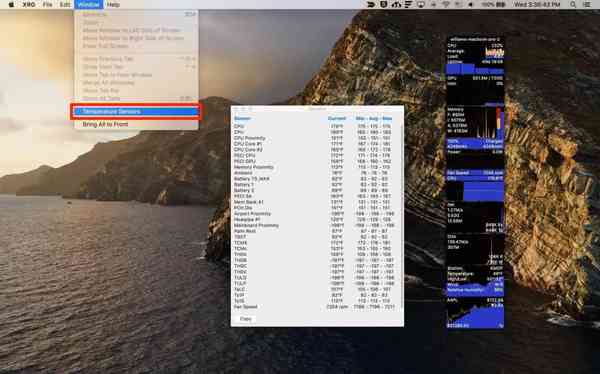600x374 pixels.
Task: Select Temperature Sensors menu entry
Action: coord(136,111)
